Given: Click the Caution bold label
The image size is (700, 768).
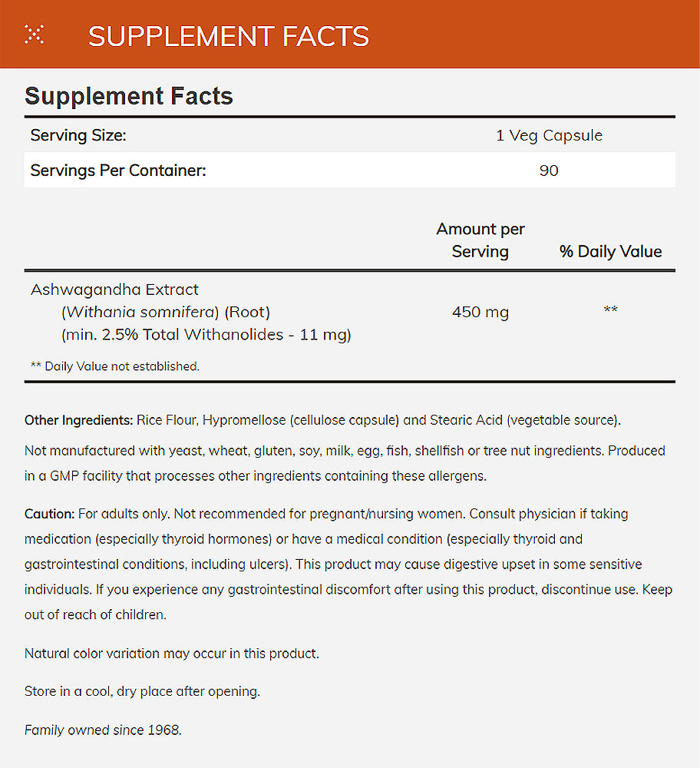Looking at the screenshot, I should 49,514.
